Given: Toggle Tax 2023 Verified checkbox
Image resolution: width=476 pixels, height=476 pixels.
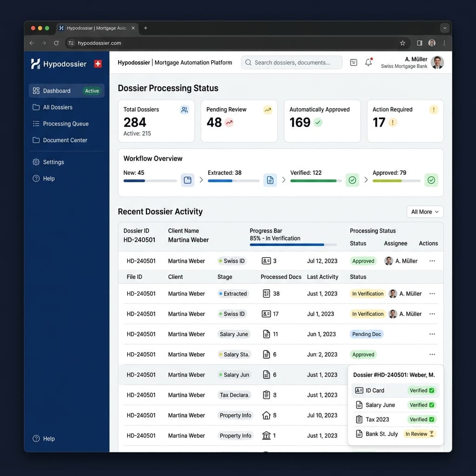Looking at the screenshot, I should point(431,419).
